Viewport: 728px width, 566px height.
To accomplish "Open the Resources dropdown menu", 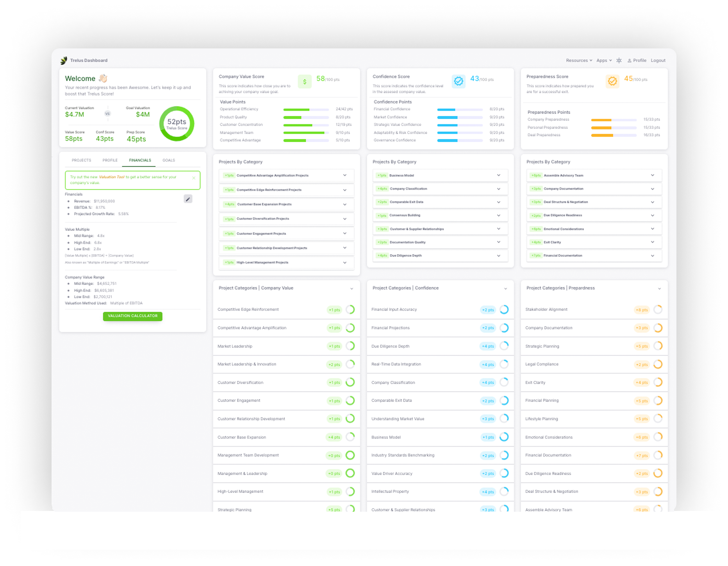I will click(579, 61).
